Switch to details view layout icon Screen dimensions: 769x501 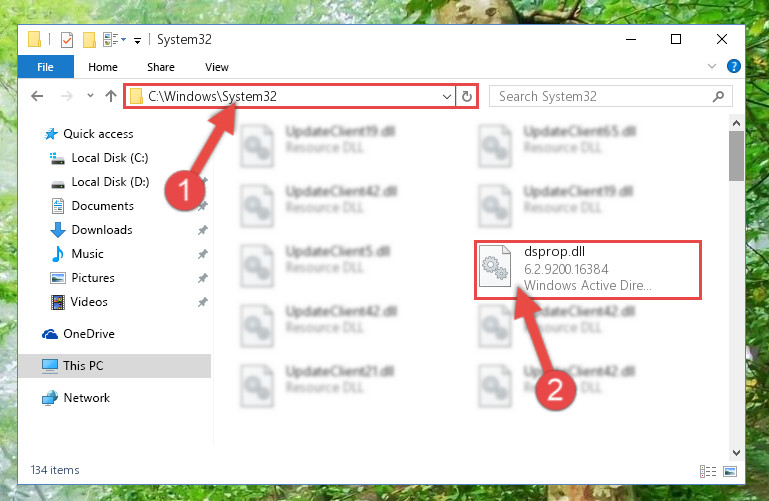(707, 471)
